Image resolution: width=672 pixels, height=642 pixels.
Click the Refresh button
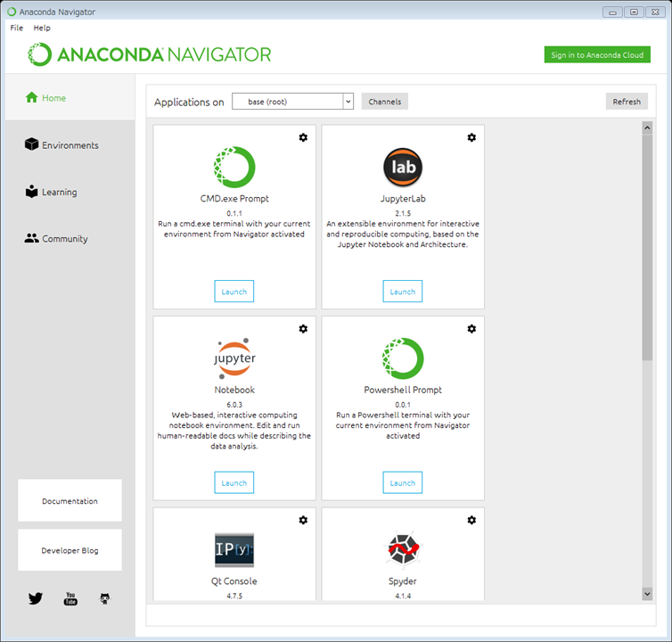pos(627,102)
